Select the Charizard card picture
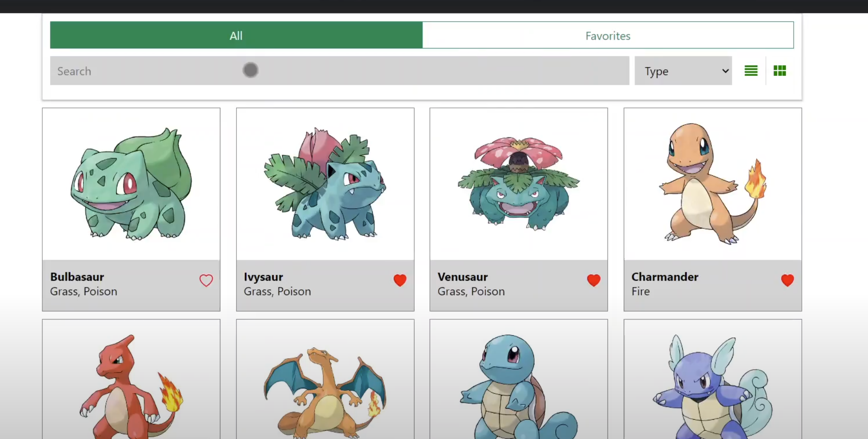Viewport: 868px width, 439px height. click(x=325, y=393)
